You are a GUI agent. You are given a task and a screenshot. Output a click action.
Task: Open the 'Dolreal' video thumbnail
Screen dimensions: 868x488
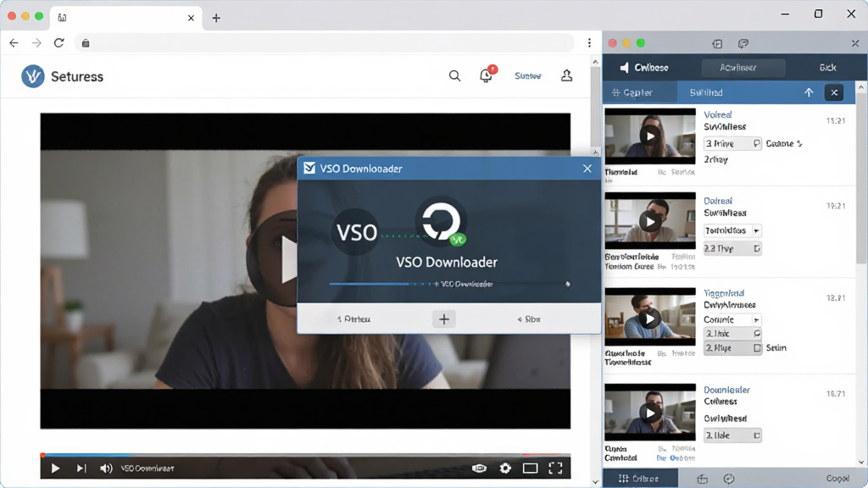pyautogui.click(x=650, y=221)
